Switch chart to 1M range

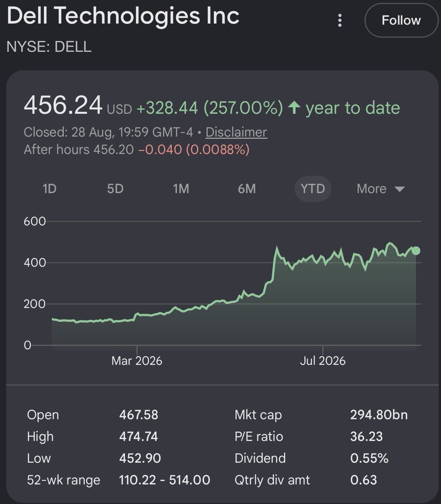pyautogui.click(x=181, y=189)
